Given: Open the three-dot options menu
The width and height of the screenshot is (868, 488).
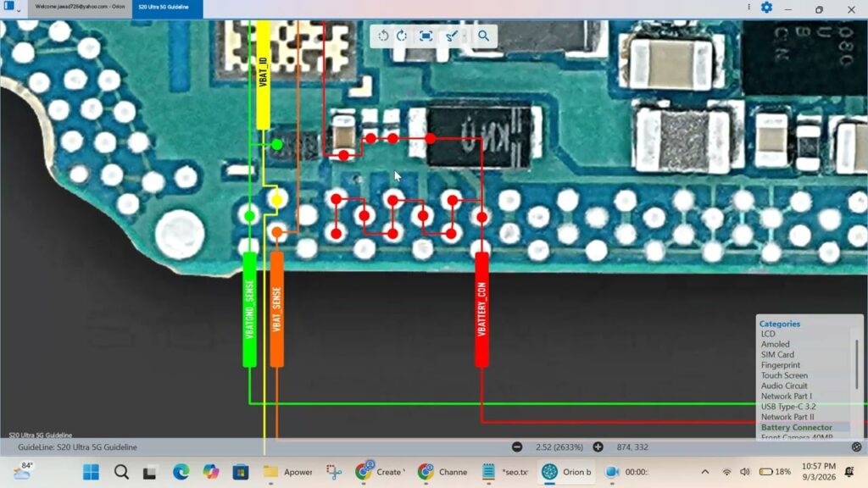Looking at the screenshot, I should (x=749, y=7).
